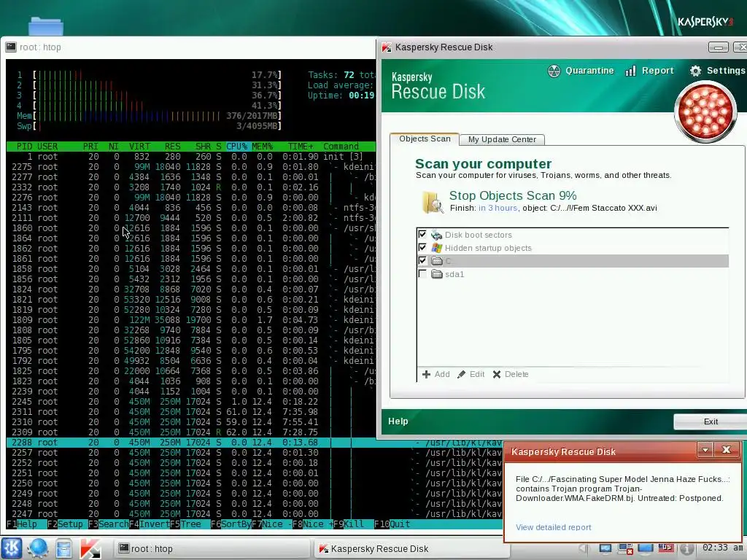This screenshot has height=560, width=747.
Task: Click the display tray icon beside flag
Action: click(x=646, y=548)
